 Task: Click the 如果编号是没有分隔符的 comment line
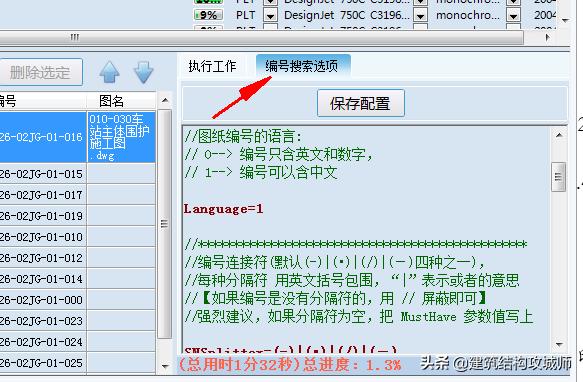coord(336,298)
